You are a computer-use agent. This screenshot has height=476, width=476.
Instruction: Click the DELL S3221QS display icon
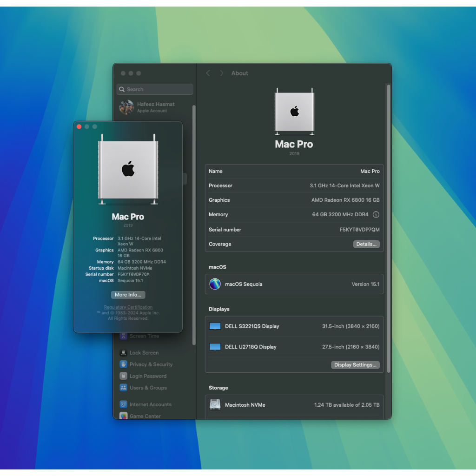(x=215, y=326)
